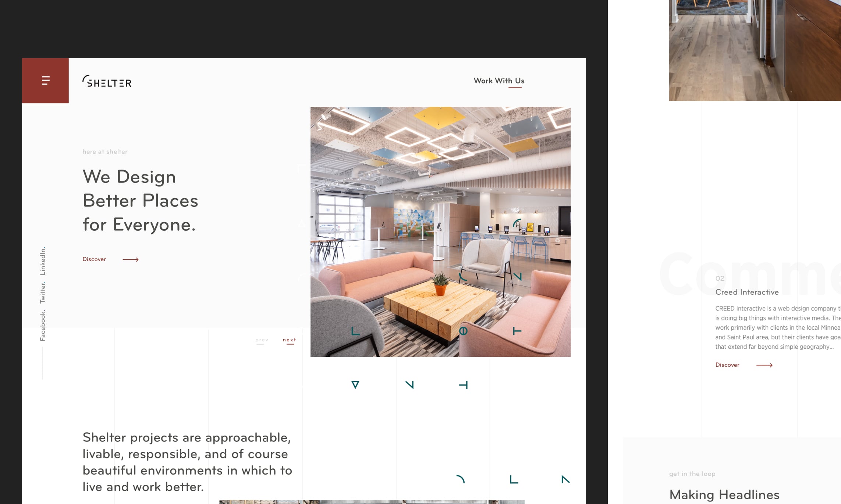Go to the next slide
This screenshot has height=504, width=841.
[x=289, y=340]
